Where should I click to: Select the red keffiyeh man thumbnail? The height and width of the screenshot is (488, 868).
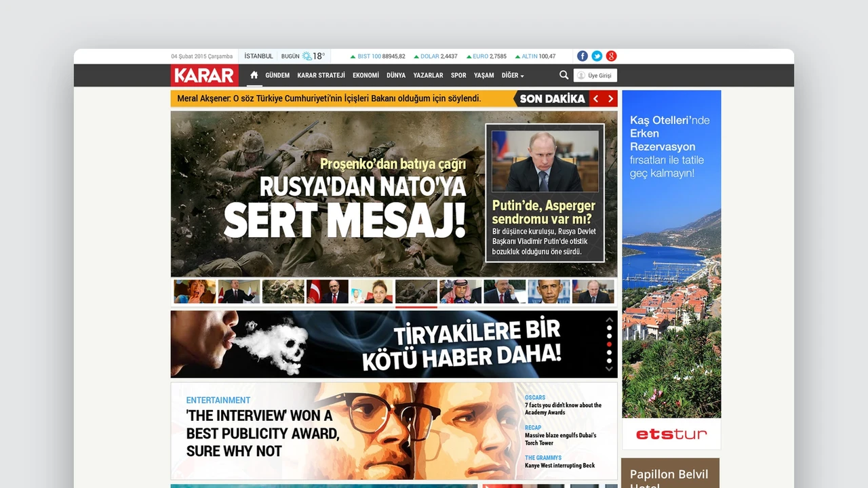tap(460, 291)
